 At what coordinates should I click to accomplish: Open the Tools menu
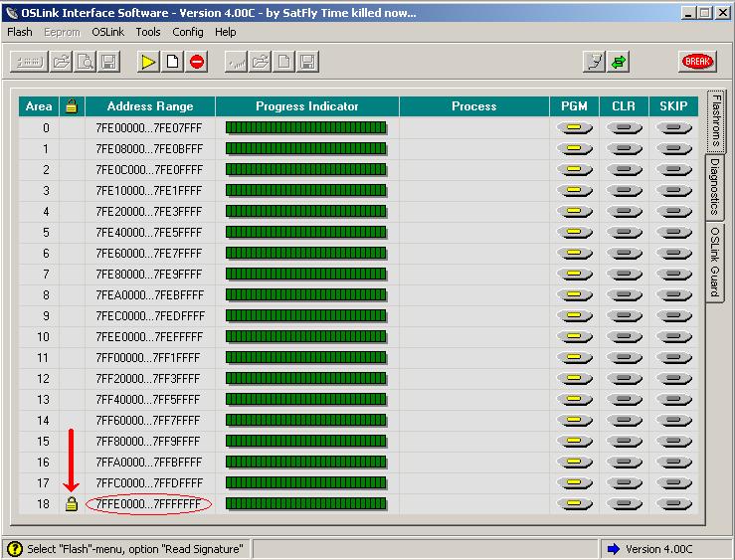(148, 32)
